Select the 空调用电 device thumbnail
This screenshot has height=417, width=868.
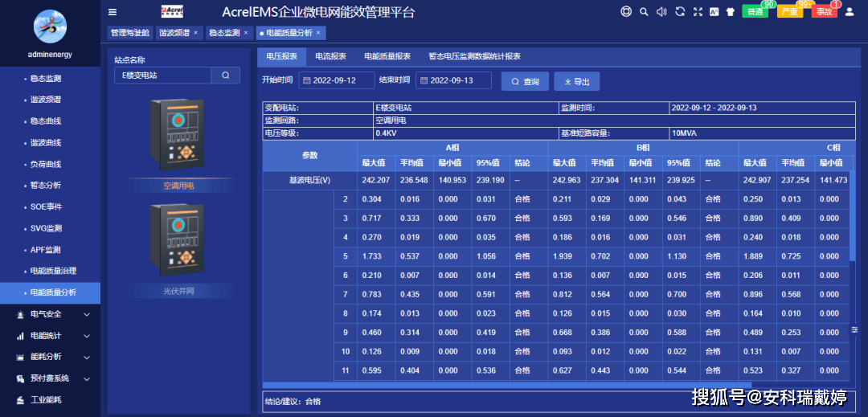click(x=178, y=136)
